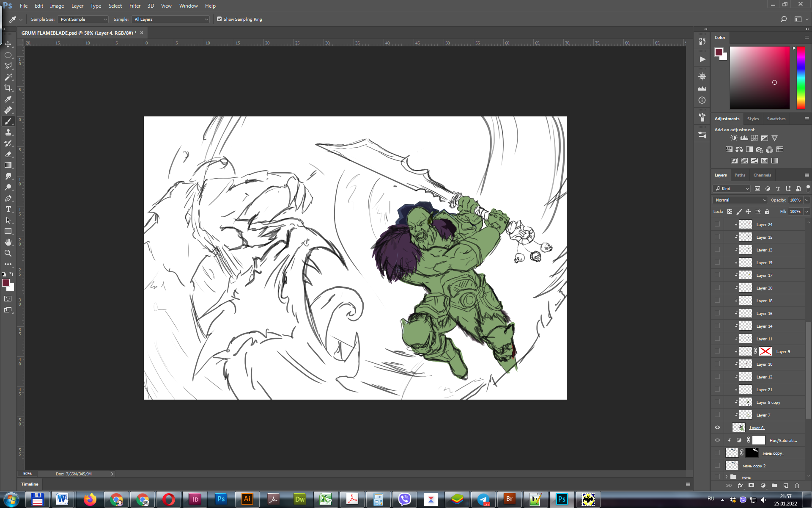
Task: Expand the меч group folder
Action: (x=727, y=477)
